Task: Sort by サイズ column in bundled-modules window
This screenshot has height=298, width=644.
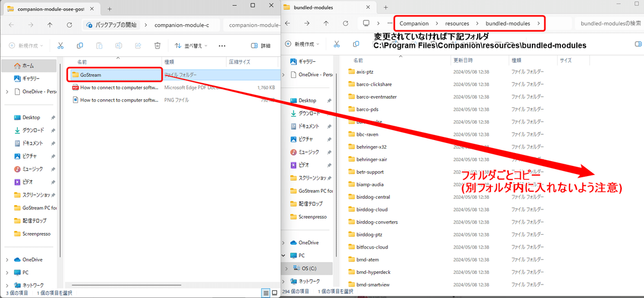Action: point(566,60)
